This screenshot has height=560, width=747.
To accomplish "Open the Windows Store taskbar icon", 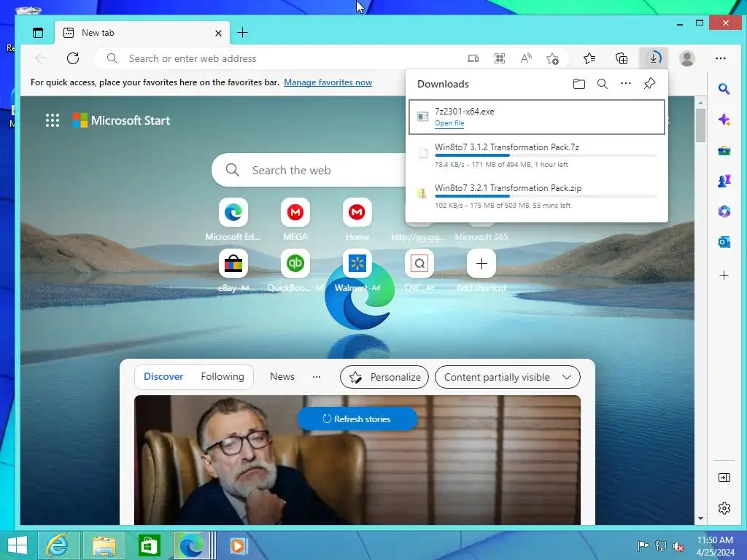I will [x=149, y=545].
